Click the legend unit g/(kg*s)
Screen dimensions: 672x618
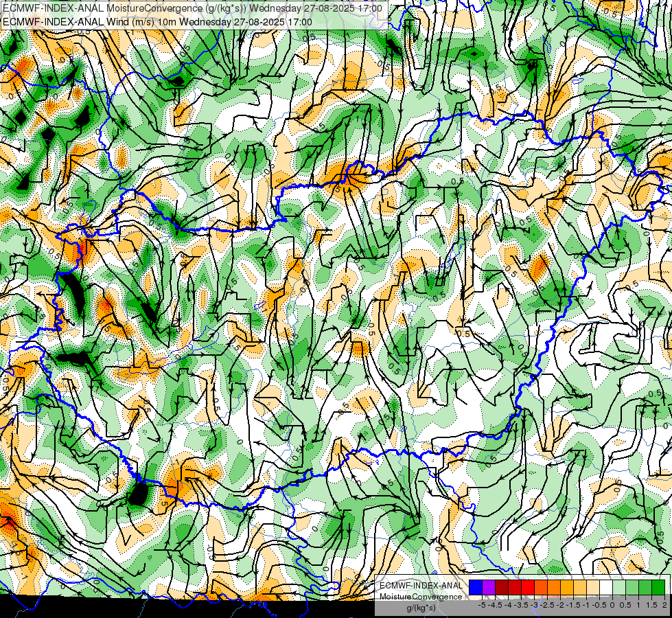click(421, 608)
